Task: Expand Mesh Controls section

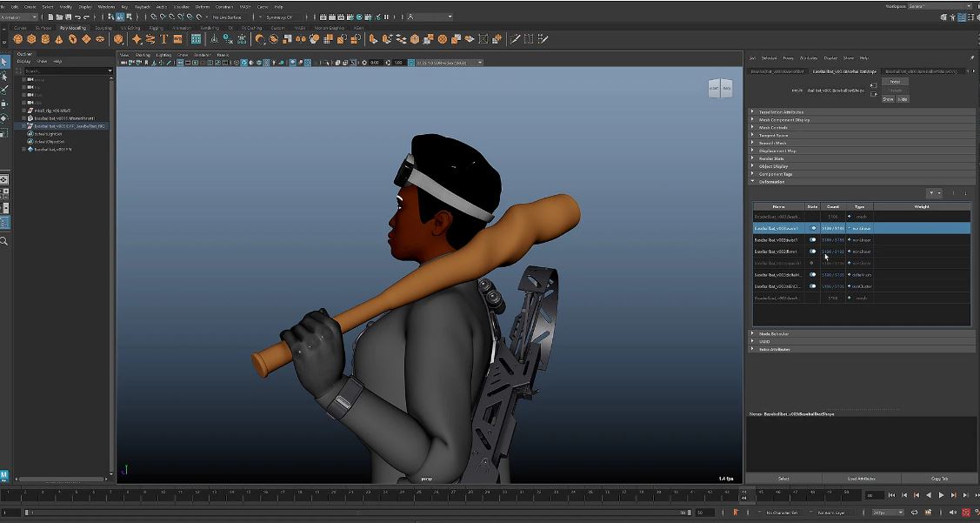Action: [x=861, y=128]
